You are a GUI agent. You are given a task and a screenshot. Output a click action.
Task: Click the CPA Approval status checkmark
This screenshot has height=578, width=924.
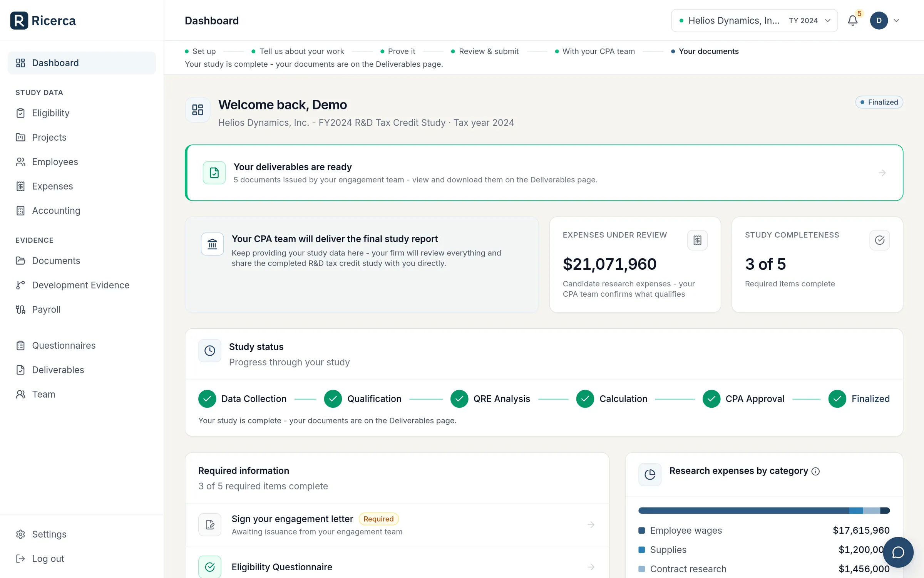pyautogui.click(x=711, y=399)
